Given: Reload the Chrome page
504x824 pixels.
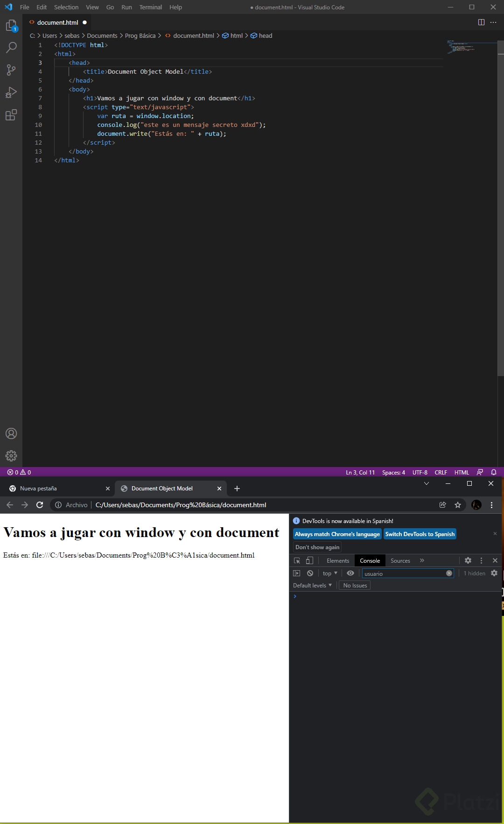Looking at the screenshot, I should click(x=40, y=505).
